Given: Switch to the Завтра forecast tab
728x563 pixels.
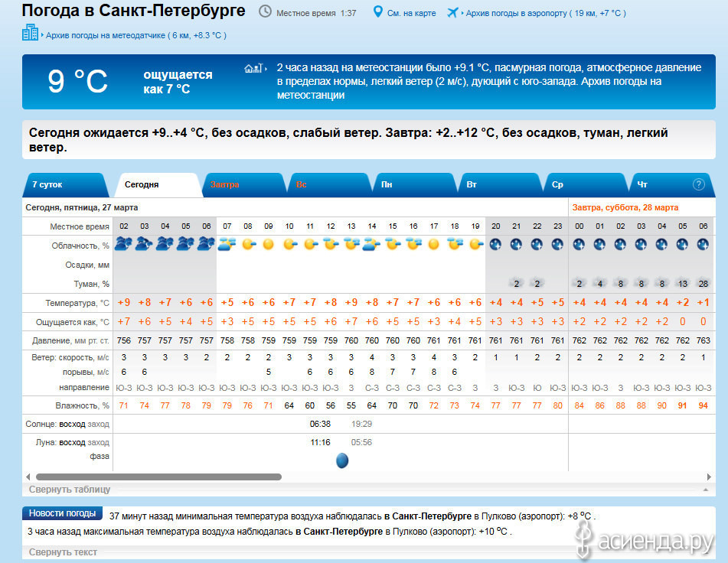Looking at the screenshot, I should (225, 185).
